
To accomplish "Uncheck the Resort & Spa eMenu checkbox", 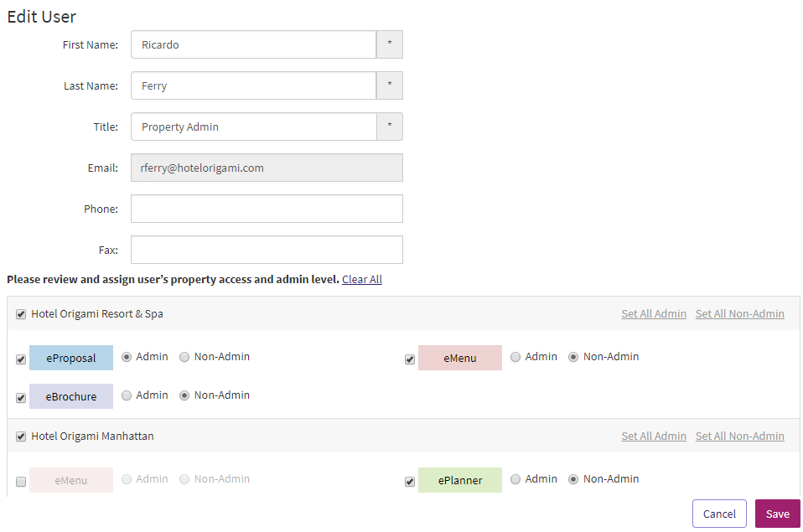I will pyautogui.click(x=410, y=359).
